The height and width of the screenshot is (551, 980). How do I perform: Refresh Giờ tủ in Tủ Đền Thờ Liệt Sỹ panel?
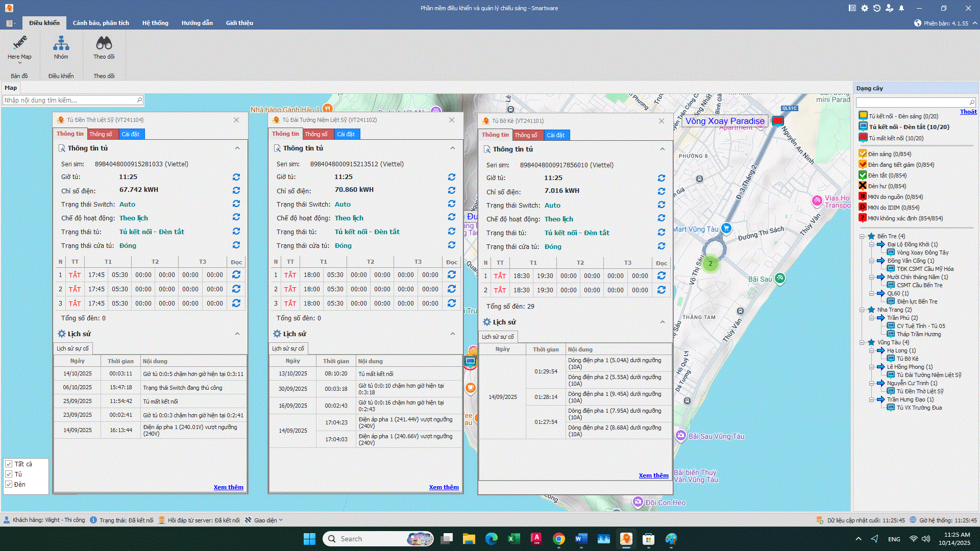236,177
